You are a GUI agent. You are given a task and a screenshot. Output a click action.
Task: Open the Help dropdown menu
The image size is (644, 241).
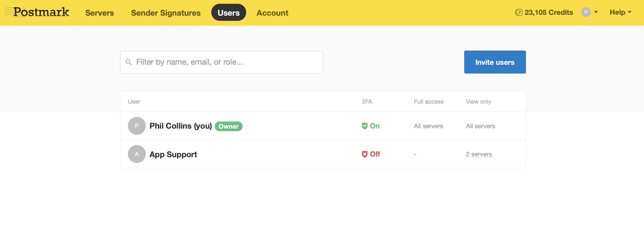pos(620,12)
